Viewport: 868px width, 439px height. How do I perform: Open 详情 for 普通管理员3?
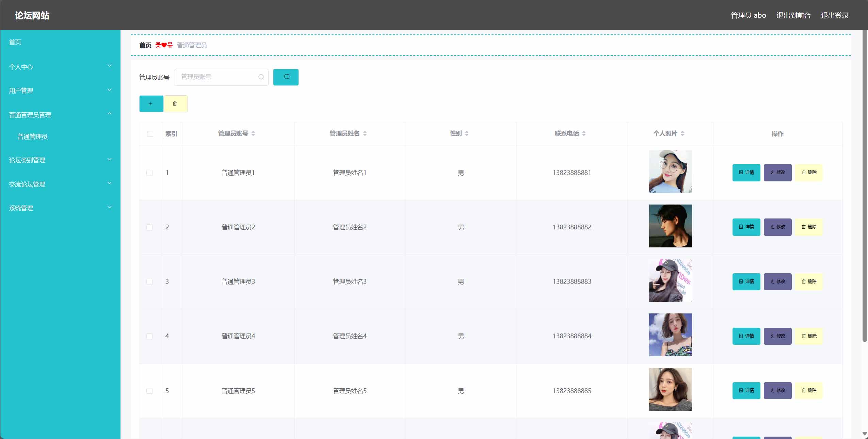pyautogui.click(x=746, y=282)
